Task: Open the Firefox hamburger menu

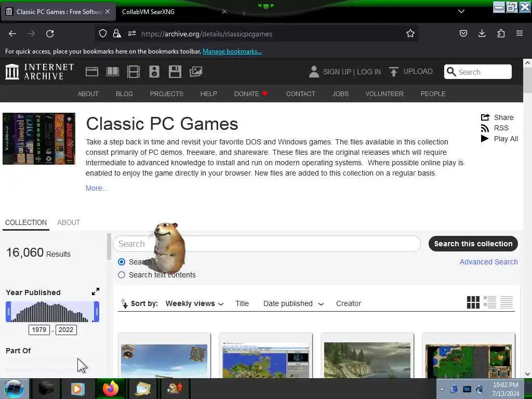Action: (x=520, y=33)
